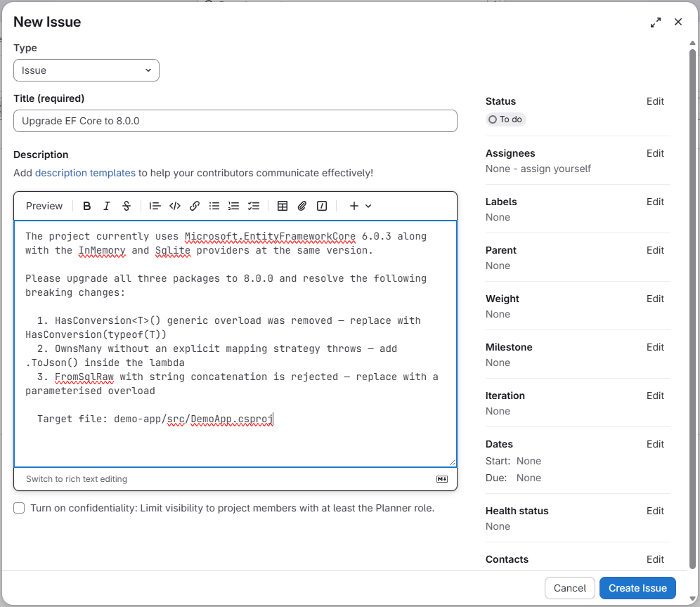Edit the Iteration field
The image size is (700, 607).
(x=655, y=396)
